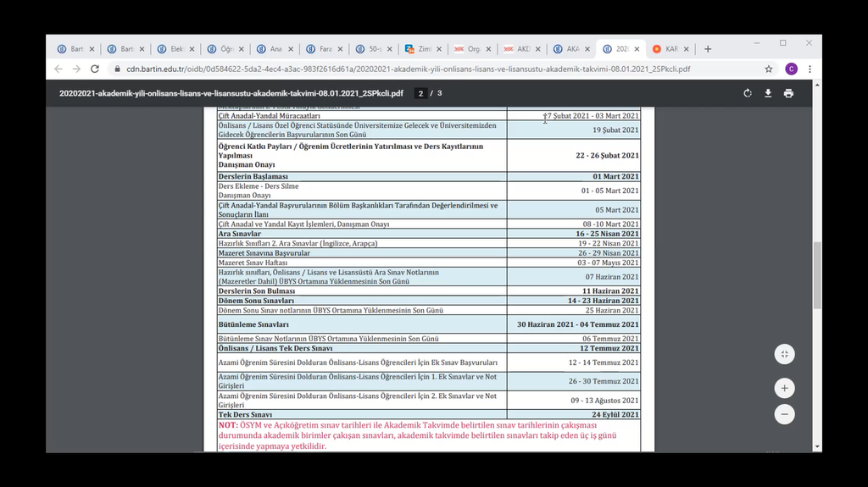The height and width of the screenshot is (487, 868).
Task: Bookmark this page with the star
Action: coord(768,69)
